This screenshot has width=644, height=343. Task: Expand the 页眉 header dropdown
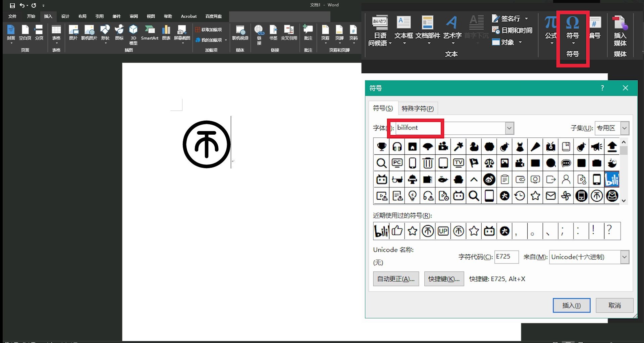(325, 43)
